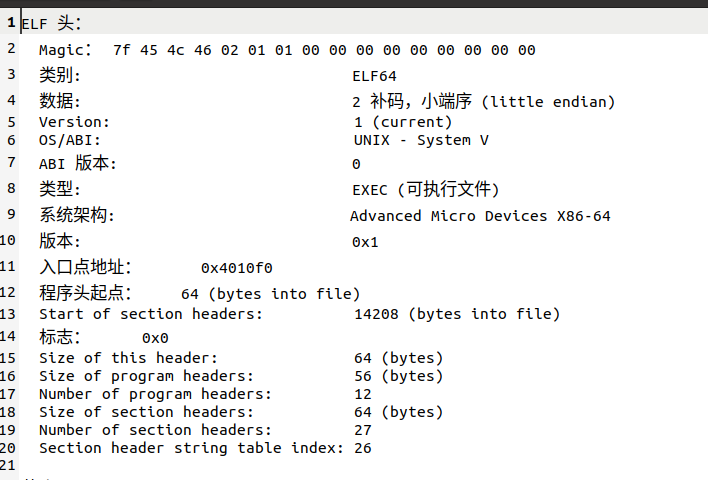This screenshot has height=480, width=708.
Task: Click the entry point address 0x4010f0
Action: click(x=237, y=268)
